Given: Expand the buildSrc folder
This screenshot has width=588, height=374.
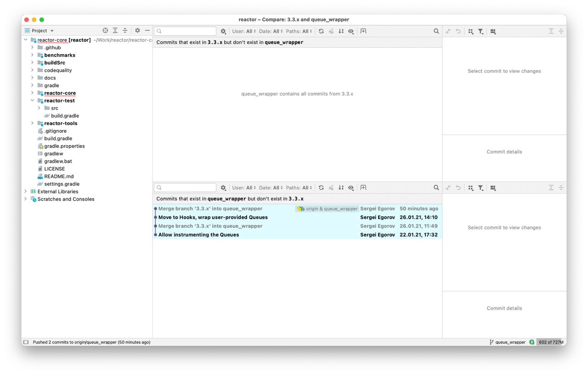Looking at the screenshot, I should (33, 62).
